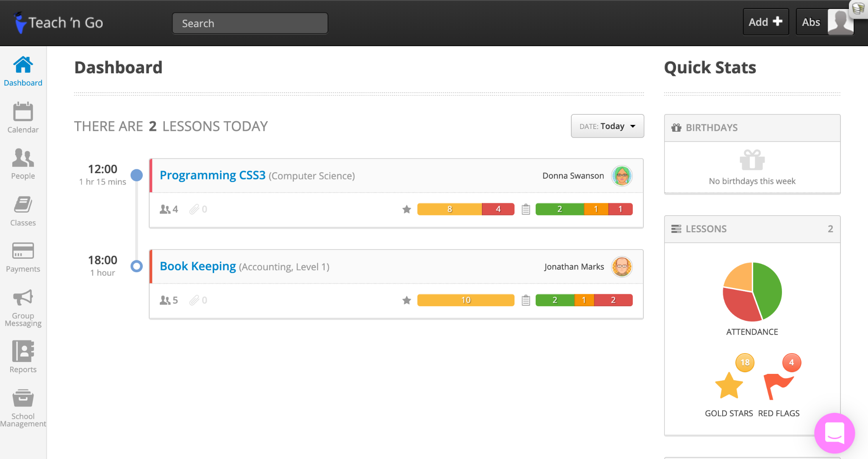Open the DATE: Today dropdown

(x=607, y=126)
